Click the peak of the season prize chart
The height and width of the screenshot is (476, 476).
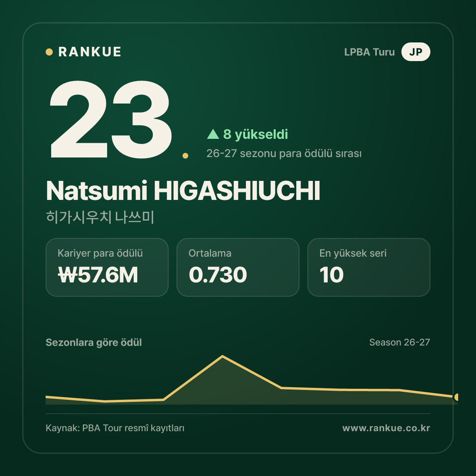[223, 356]
